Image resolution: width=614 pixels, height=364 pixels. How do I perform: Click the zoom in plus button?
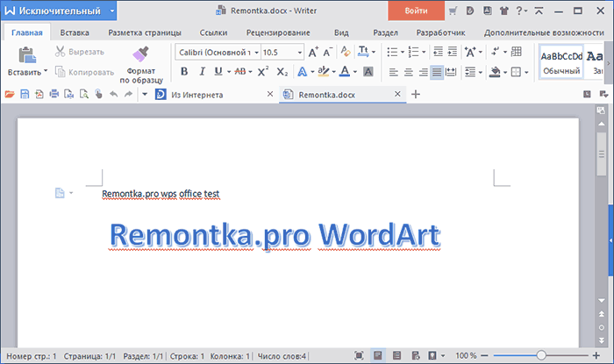596,355
